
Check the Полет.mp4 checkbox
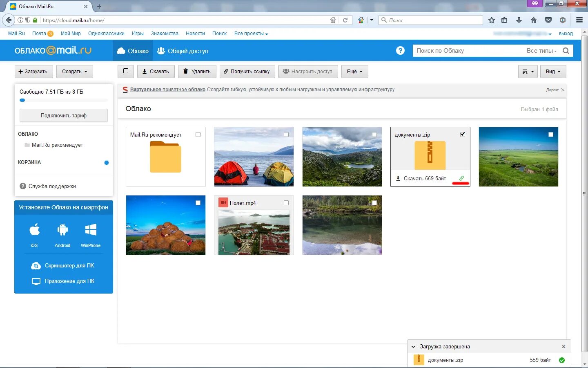click(x=286, y=203)
